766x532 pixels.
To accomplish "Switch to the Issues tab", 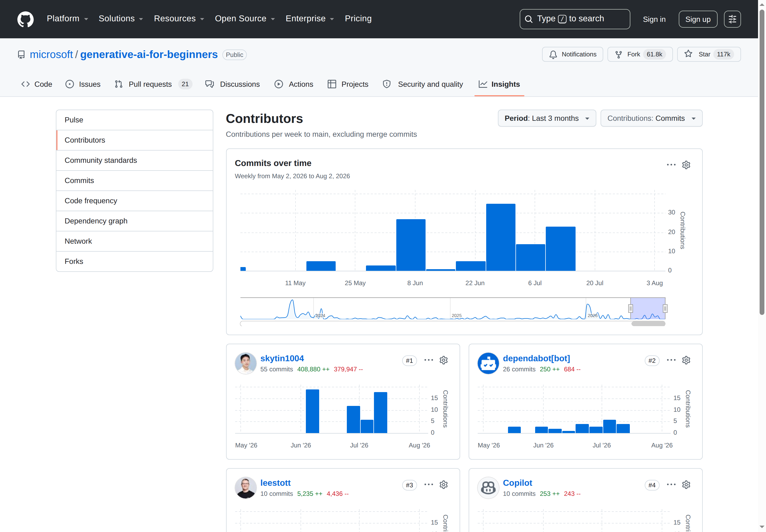I will pyautogui.click(x=83, y=84).
